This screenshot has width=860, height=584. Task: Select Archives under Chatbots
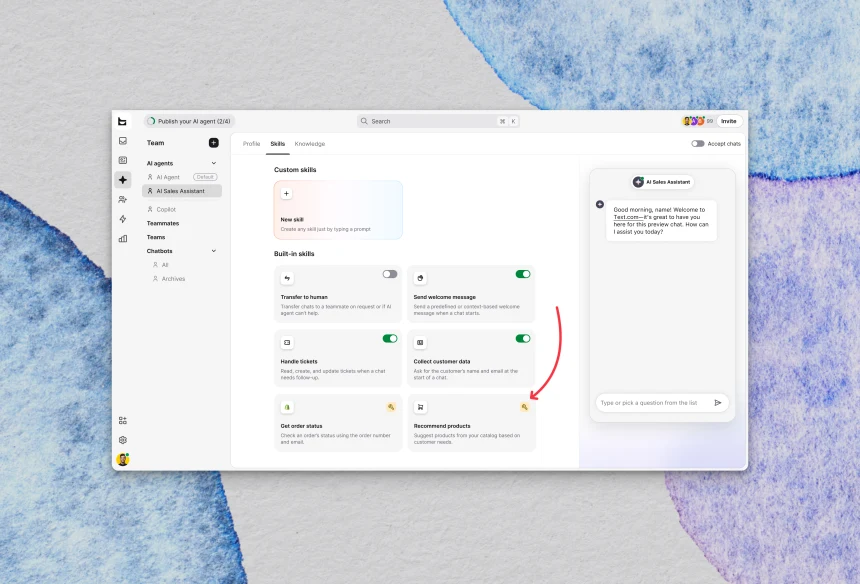pyautogui.click(x=173, y=279)
